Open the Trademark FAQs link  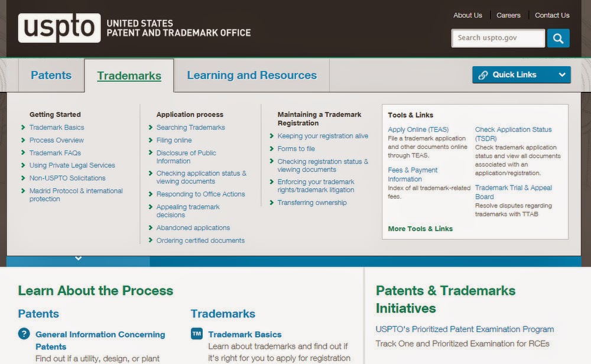click(55, 153)
